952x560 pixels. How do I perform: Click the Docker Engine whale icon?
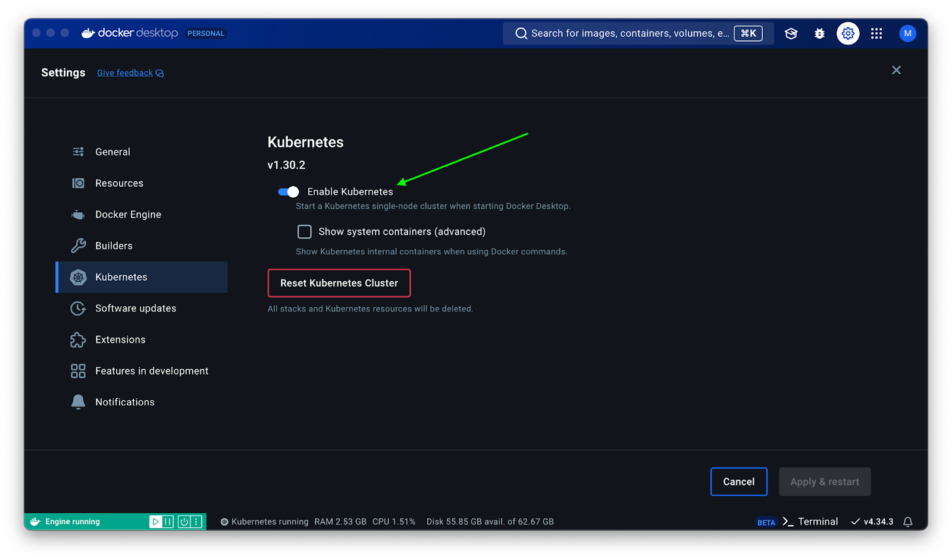click(x=78, y=215)
